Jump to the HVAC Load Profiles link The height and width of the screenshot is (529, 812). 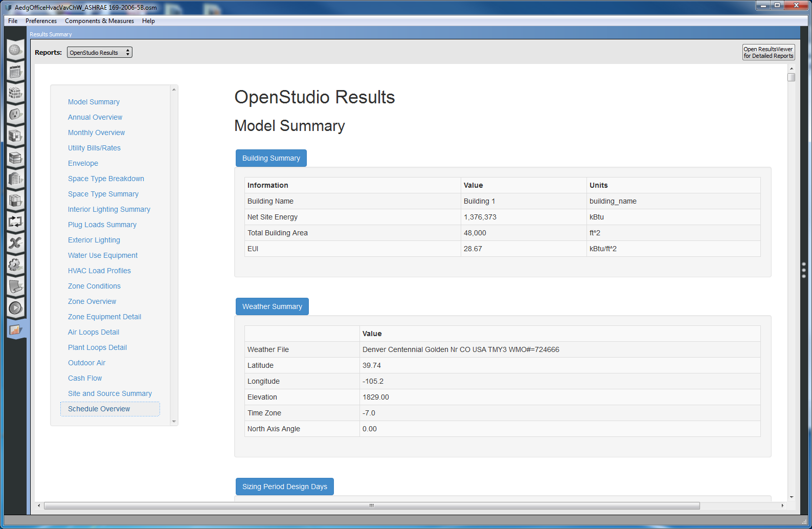click(x=99, y=271)
